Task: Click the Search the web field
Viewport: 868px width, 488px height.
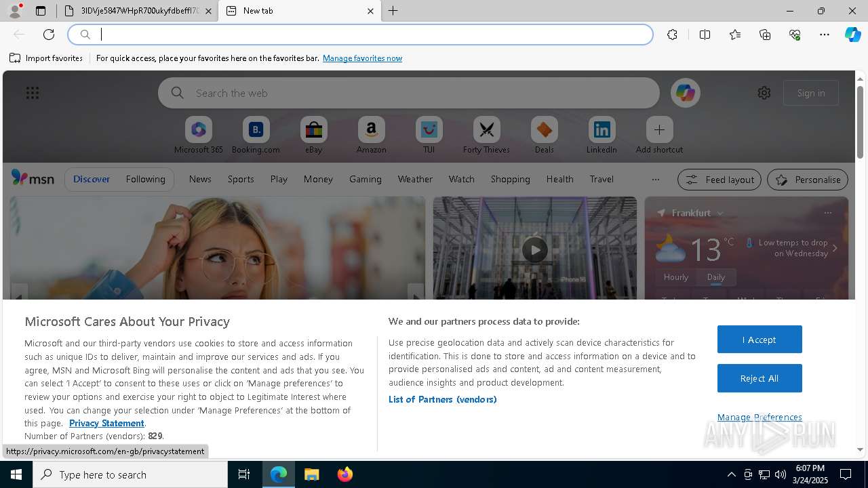Action: tap(409, 93)
